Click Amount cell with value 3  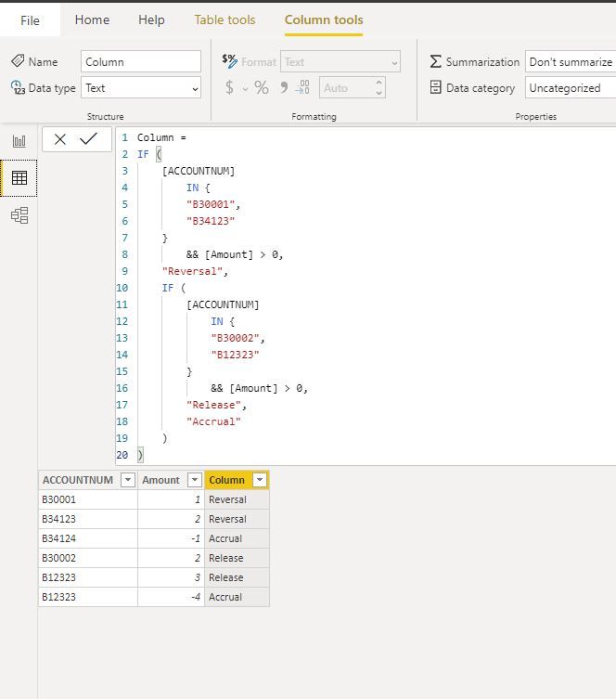point(171,577)
